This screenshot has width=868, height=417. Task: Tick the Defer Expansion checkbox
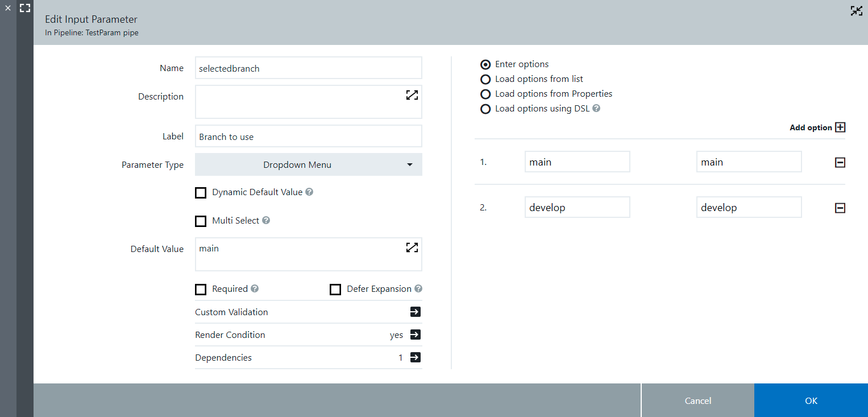click(x=335, y=290)
